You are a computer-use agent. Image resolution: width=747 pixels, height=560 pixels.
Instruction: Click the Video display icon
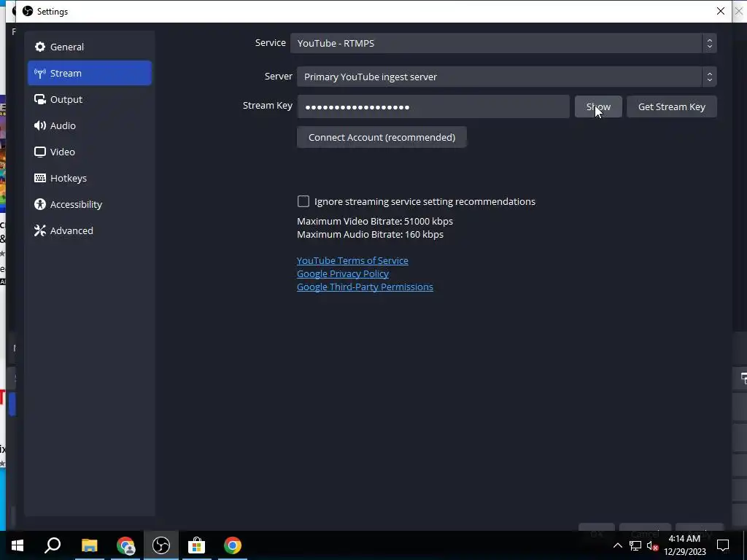[x=40, y=152]
